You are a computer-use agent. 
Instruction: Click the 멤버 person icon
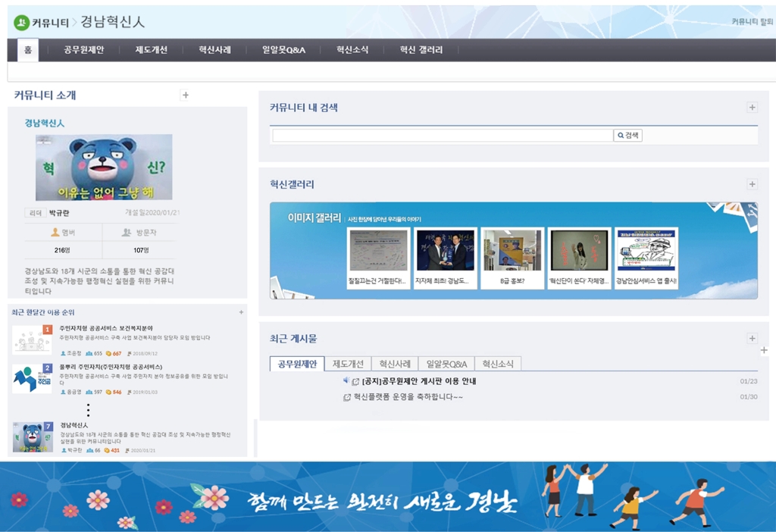click(55, 233)
